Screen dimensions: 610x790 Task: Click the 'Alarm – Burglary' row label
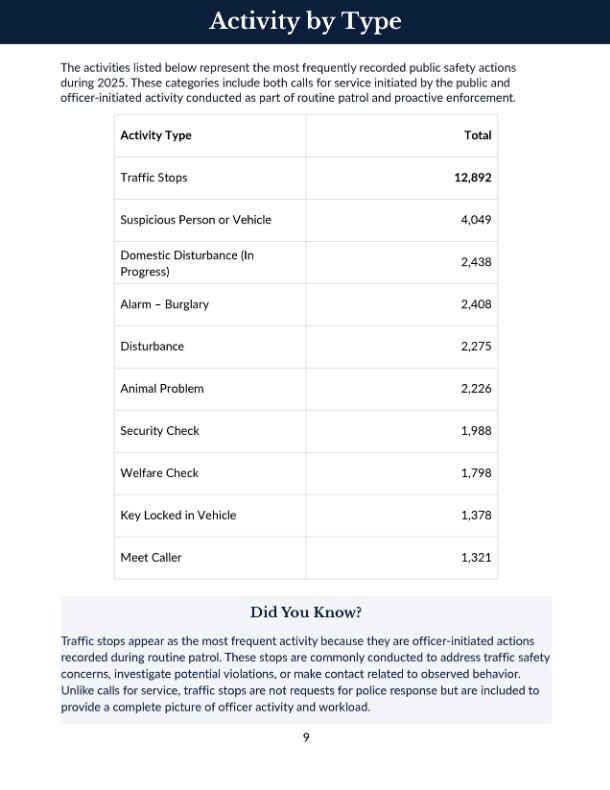tap(165, 304)
